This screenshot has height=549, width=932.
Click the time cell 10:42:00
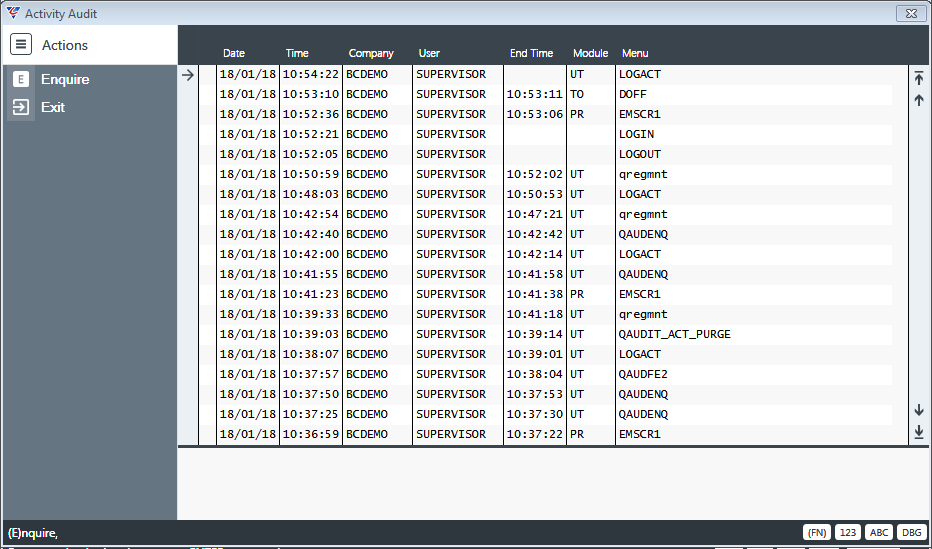(x=310, y=254)
